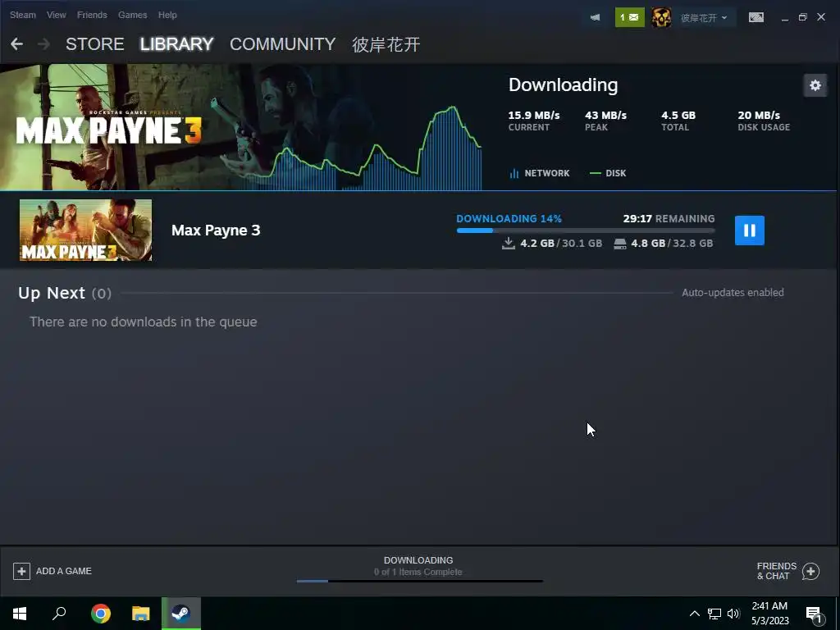
Task: Open File Explorer from taskbar
Action: point(141,614)
